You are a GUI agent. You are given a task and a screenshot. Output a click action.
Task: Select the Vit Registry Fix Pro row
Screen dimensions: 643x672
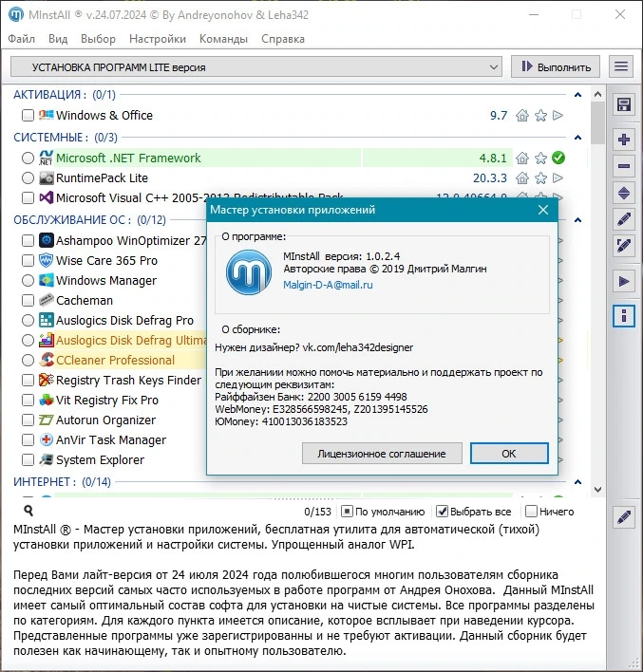(x=107, y=400)
